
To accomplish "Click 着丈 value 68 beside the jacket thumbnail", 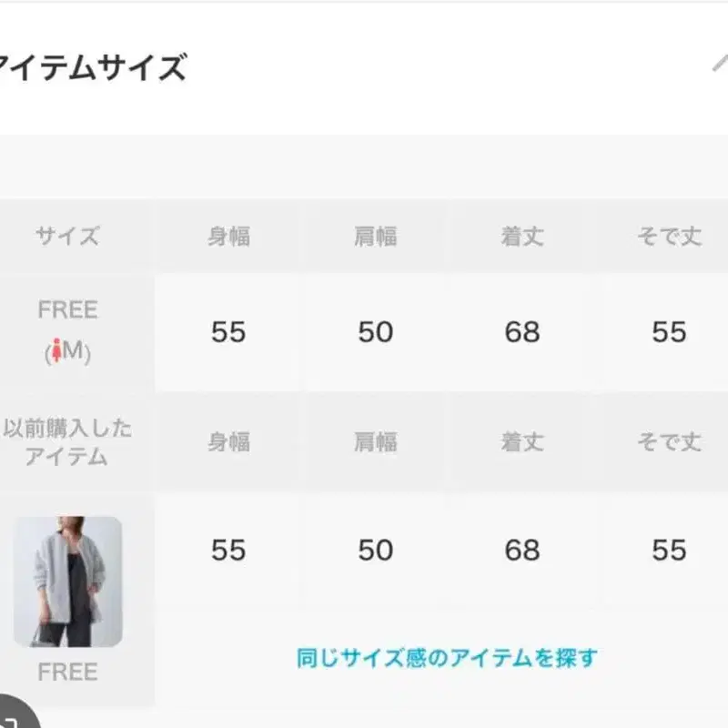I will [x=522, y=551].
